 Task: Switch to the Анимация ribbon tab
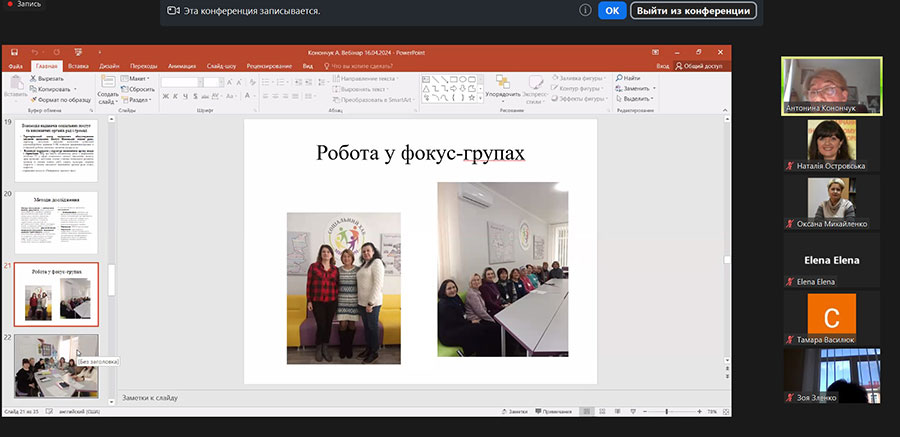[x=182, y=65]
